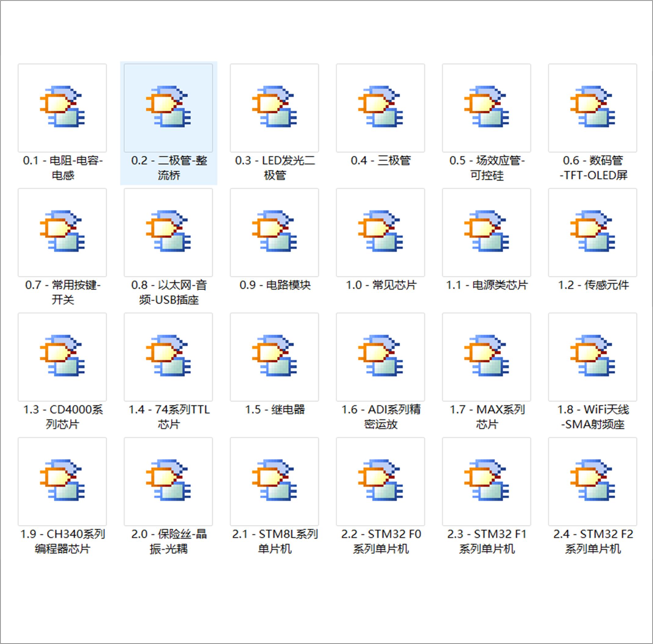Click the file name '0.5 - 场效应管-可控硅'

tap(487, 167)
